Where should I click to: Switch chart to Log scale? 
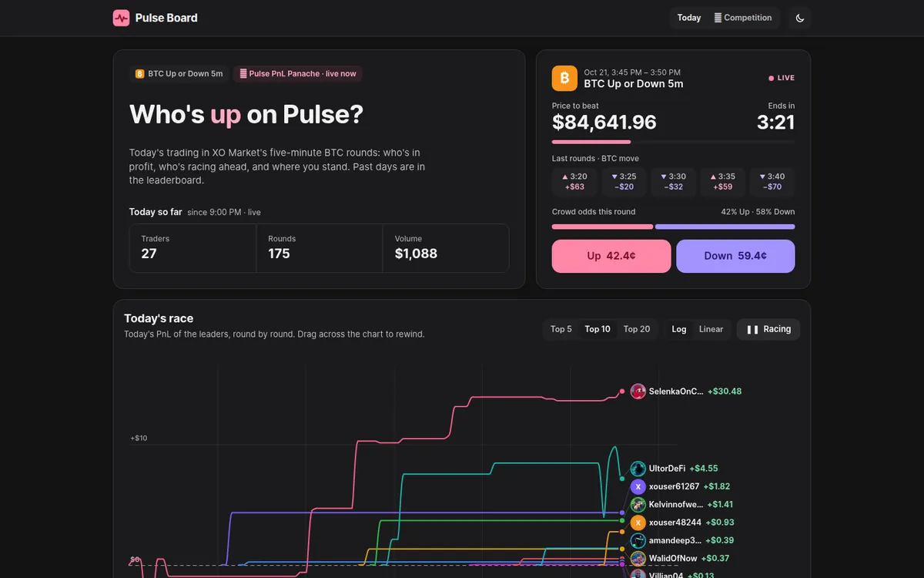679,329
